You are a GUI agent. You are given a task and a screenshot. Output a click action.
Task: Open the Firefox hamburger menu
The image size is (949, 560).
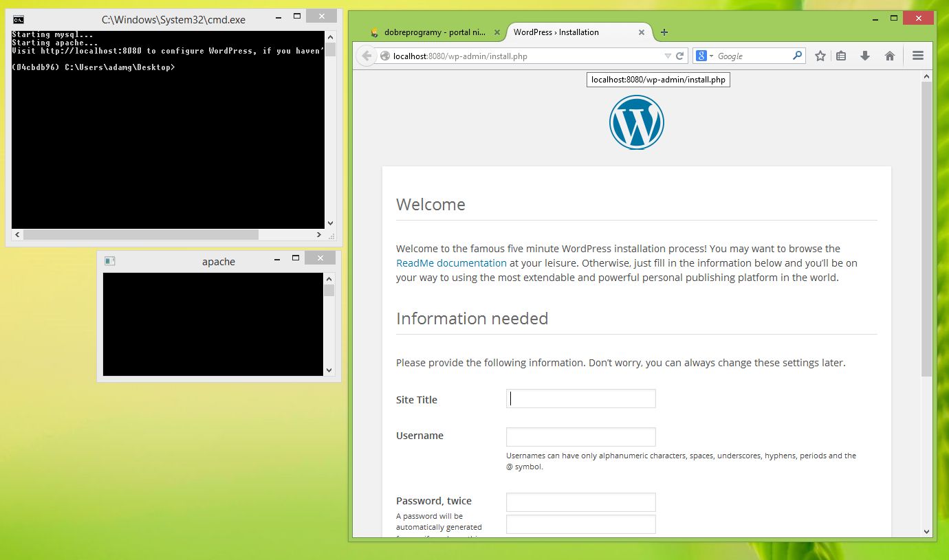click(918, 56)
